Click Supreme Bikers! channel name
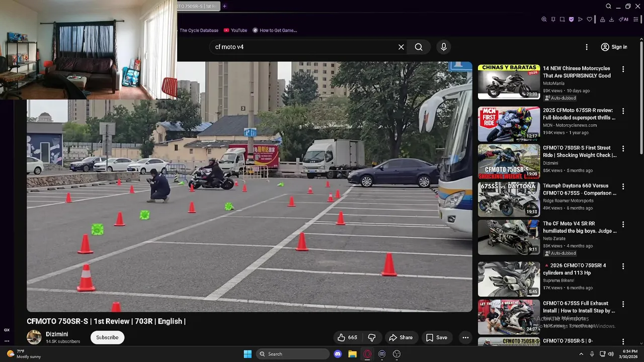 (x=558, y=281)
